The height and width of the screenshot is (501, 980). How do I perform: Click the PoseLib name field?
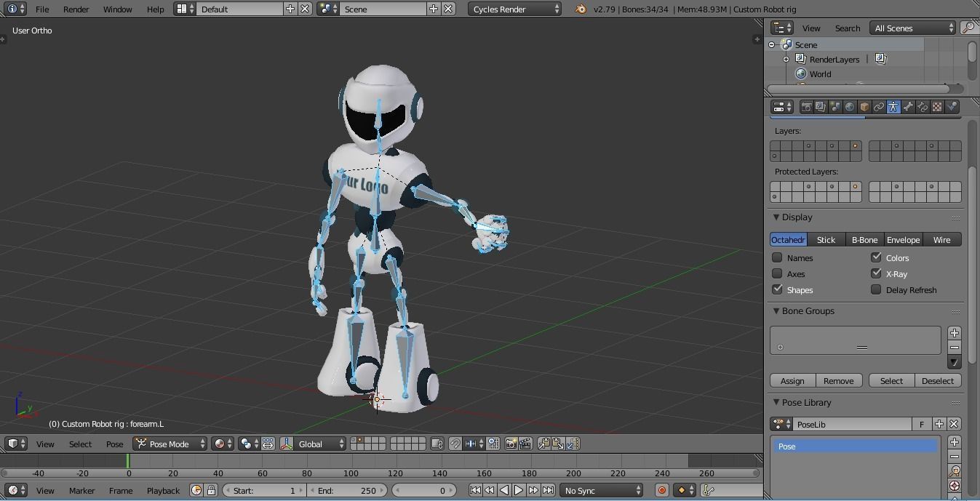coord(853,425)
